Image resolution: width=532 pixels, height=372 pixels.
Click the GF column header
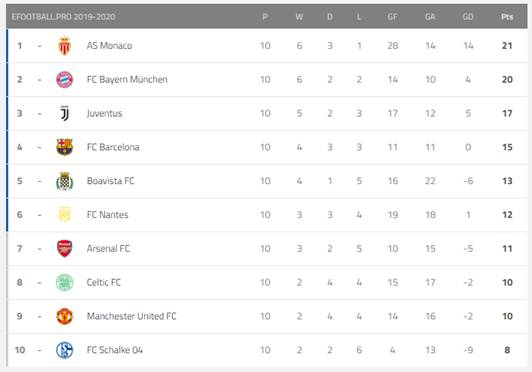pyautogui.click(x=393, y=17)
